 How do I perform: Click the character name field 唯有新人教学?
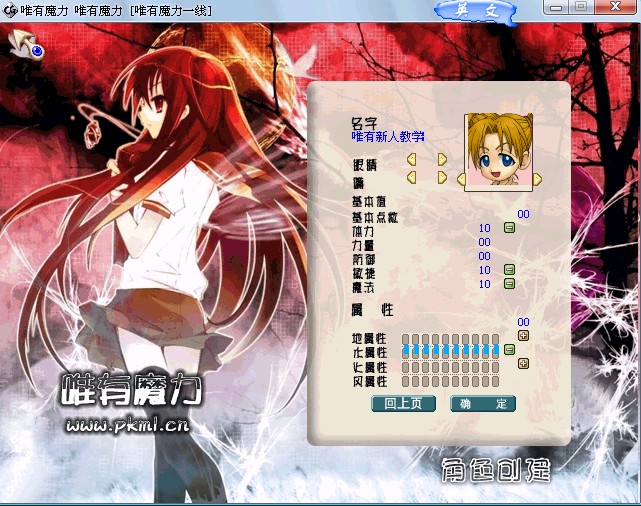388,135
